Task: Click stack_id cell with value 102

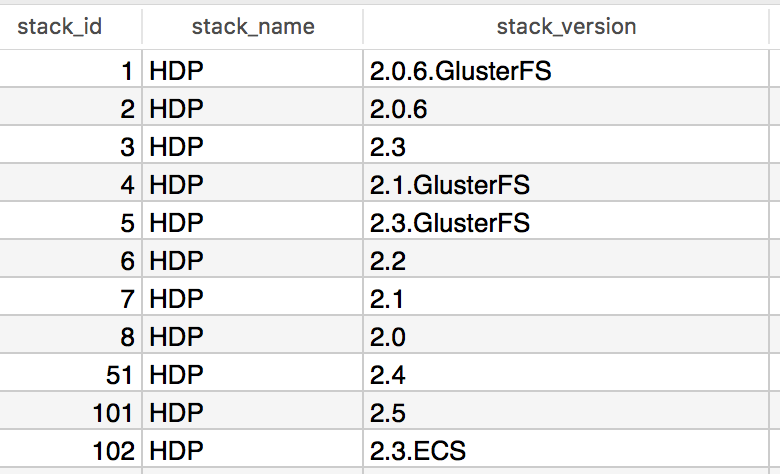Action: click(71, 451)
